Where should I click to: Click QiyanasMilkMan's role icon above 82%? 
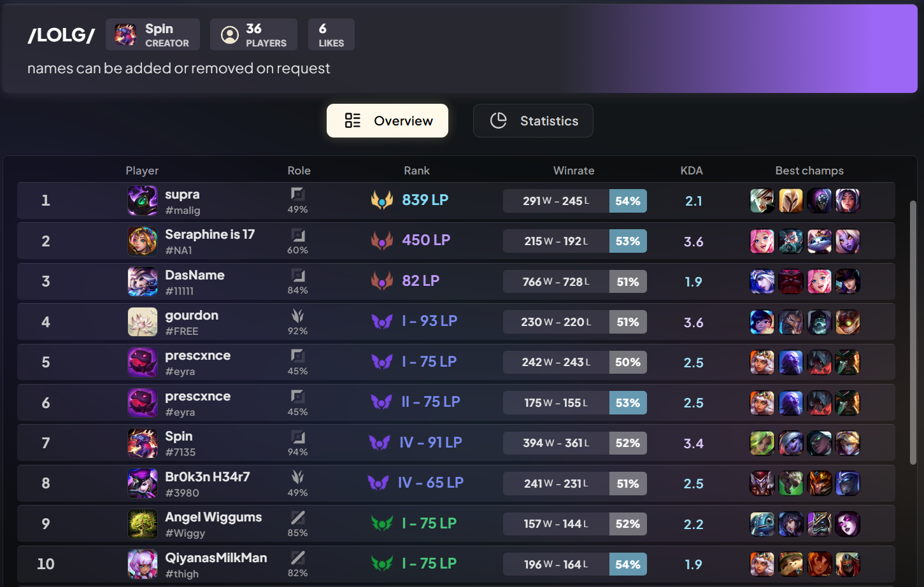tap(297, 558)
